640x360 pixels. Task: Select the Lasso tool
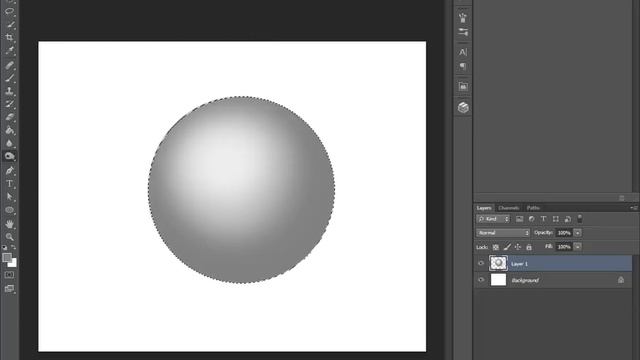(x=9, y=11)
